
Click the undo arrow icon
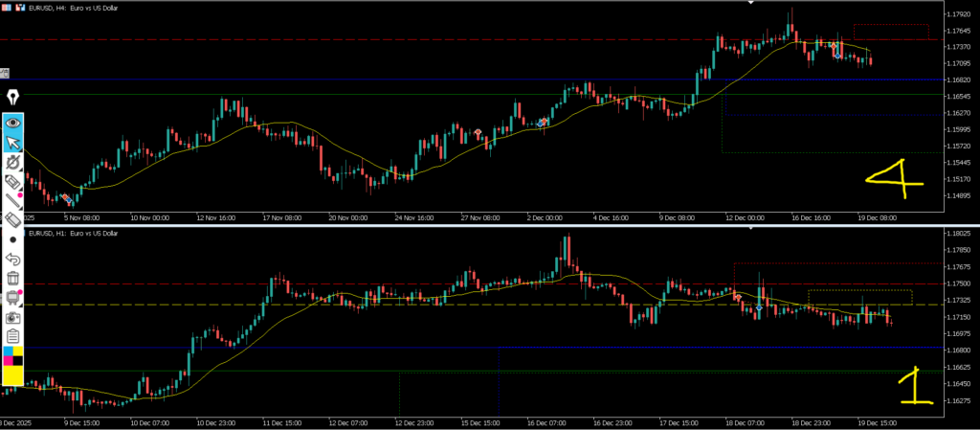(x=13, y=259)
